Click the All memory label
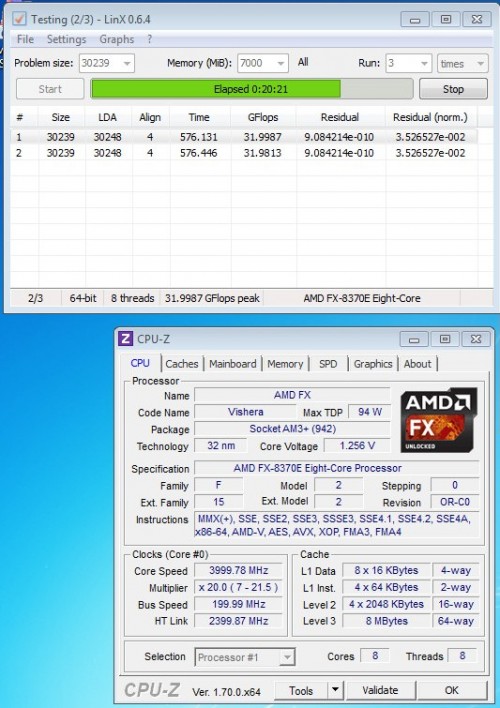This screenshot has height=708, width=500. click(x=303, y=62)
